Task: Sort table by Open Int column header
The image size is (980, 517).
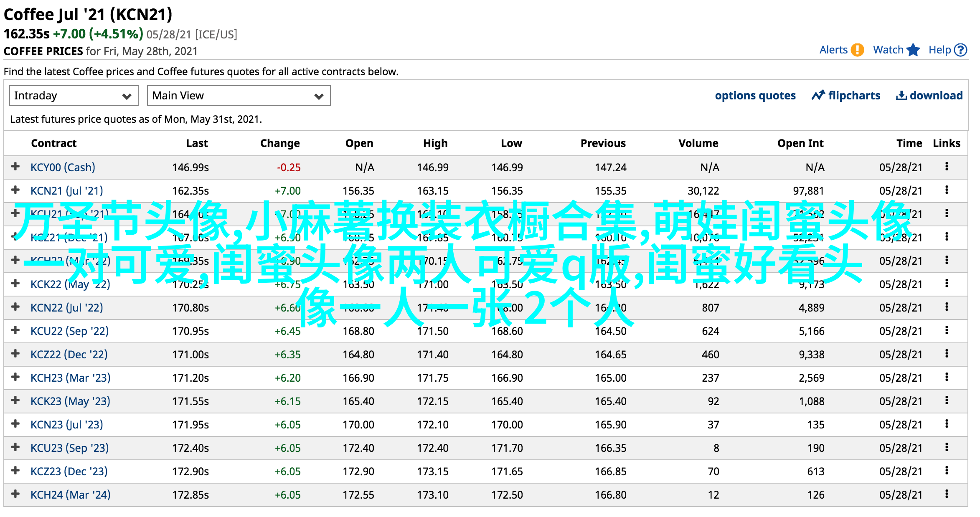Action: click(800, 143)
